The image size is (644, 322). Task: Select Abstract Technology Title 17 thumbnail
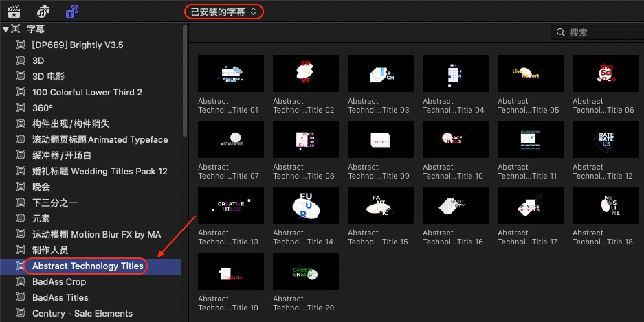click(x=531, y=205)
